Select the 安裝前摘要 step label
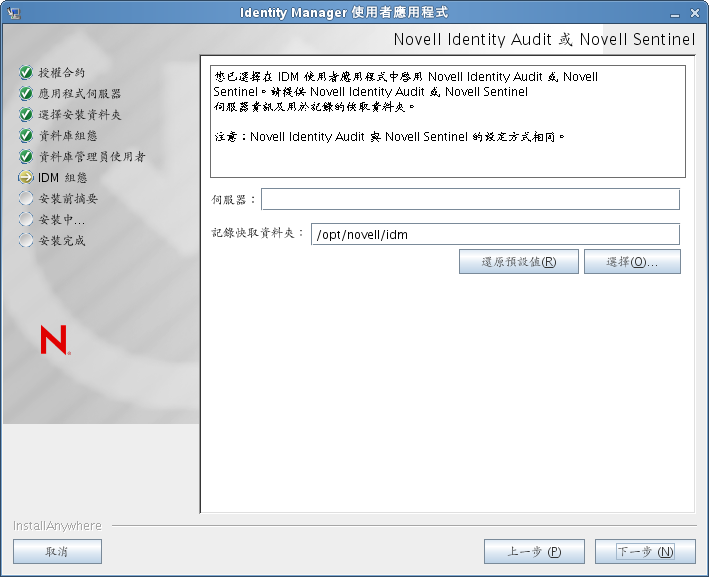 [x=68, y=199]
